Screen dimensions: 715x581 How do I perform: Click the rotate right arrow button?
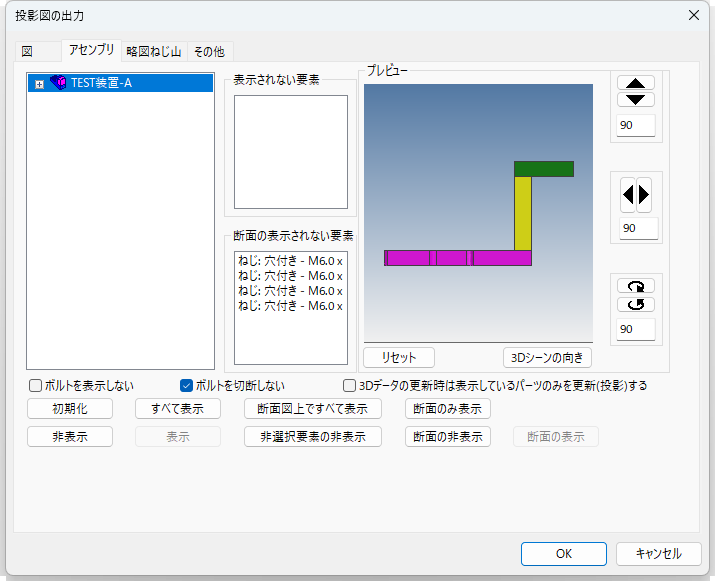(x=644, y=195)
